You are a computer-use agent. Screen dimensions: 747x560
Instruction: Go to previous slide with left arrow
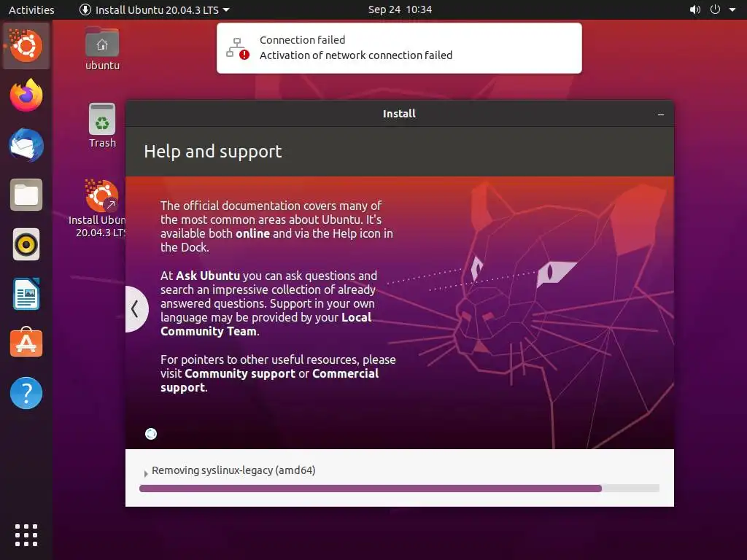pos(136,309)
